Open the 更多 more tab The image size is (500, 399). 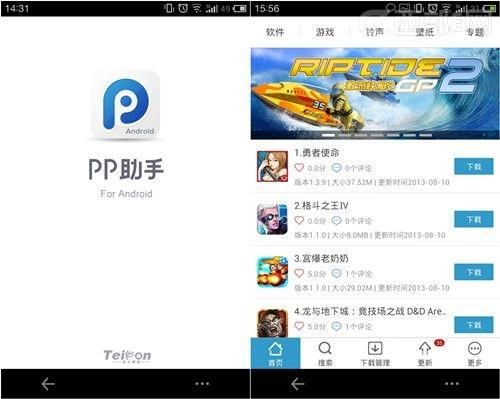[x=475, y=353]
